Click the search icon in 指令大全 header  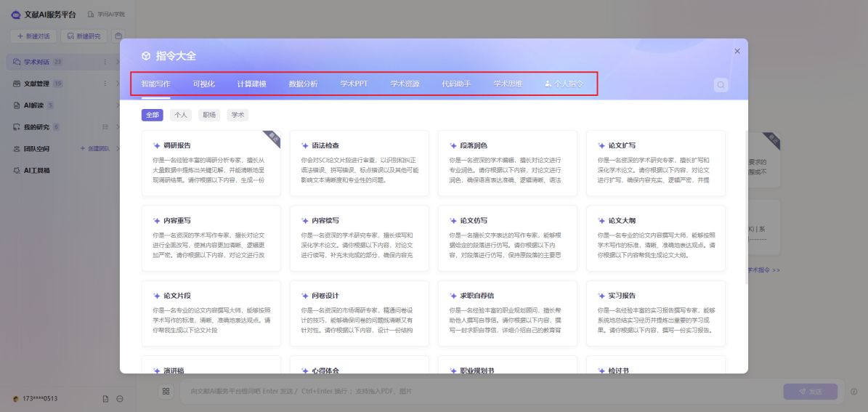(x=721, y=85)
